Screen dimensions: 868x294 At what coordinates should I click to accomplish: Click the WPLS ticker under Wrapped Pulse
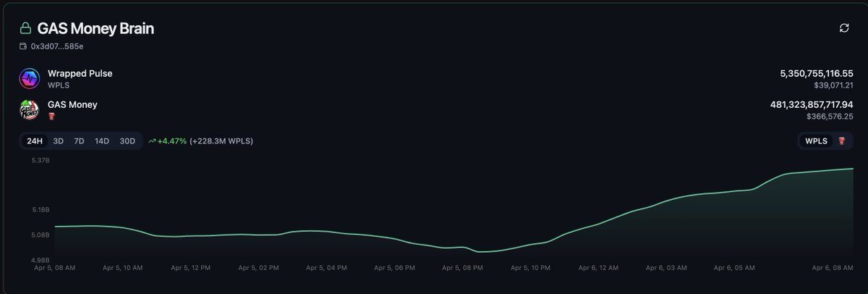tap(58, 85)
